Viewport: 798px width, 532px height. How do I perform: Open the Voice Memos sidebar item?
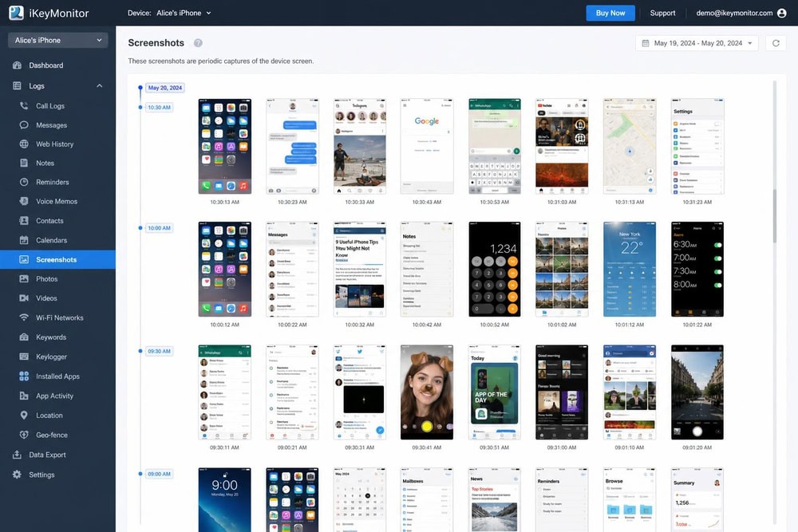(x=57, y=202)
